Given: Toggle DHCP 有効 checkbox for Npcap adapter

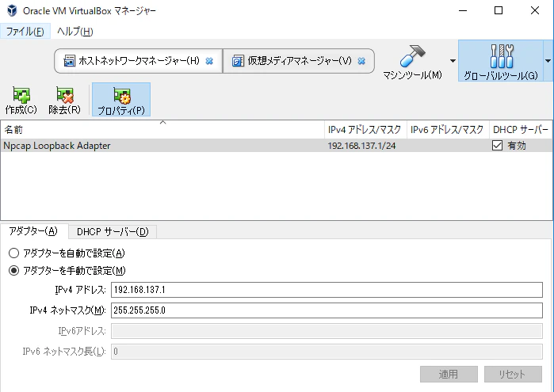Looking at the screenshot, I should (497, 146).
